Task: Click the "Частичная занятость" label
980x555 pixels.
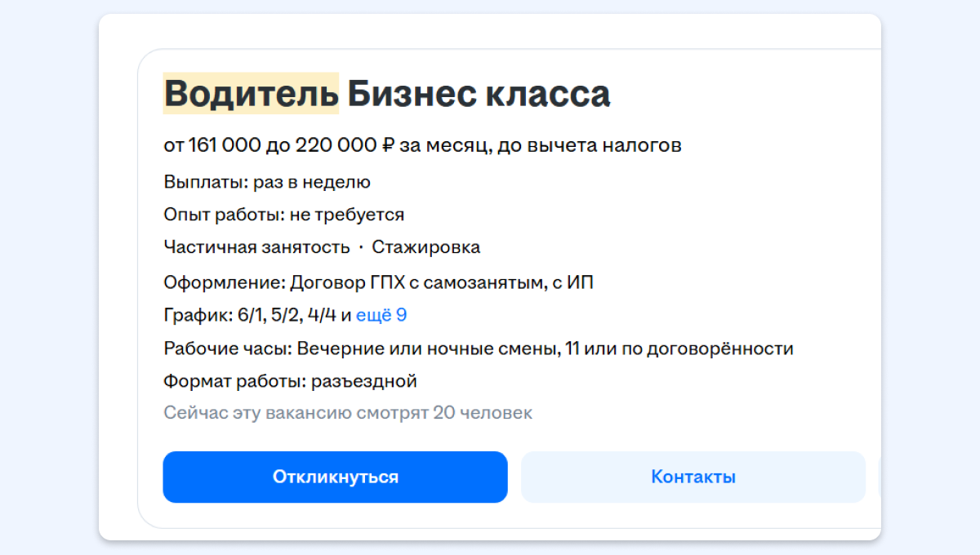Action: click(256, 247)
